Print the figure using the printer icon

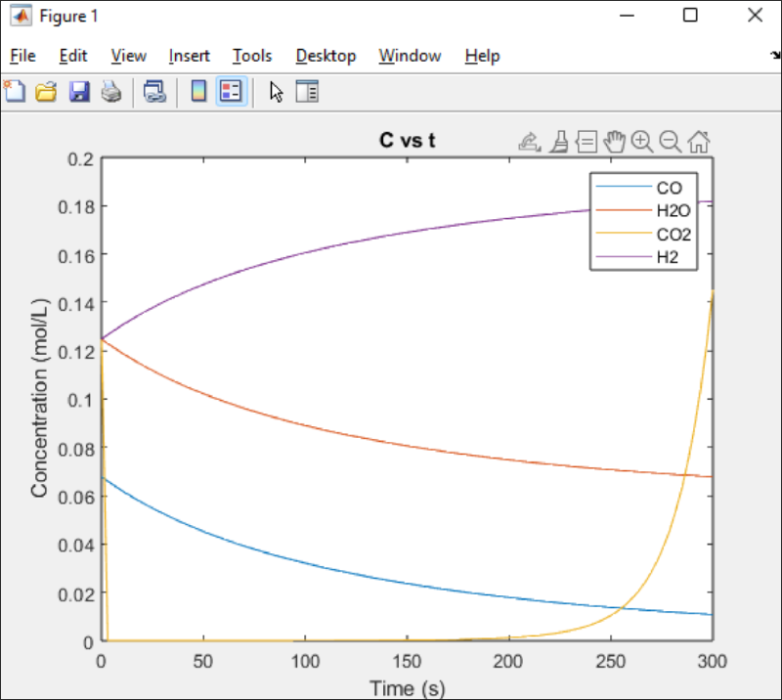tap(111, 92)
